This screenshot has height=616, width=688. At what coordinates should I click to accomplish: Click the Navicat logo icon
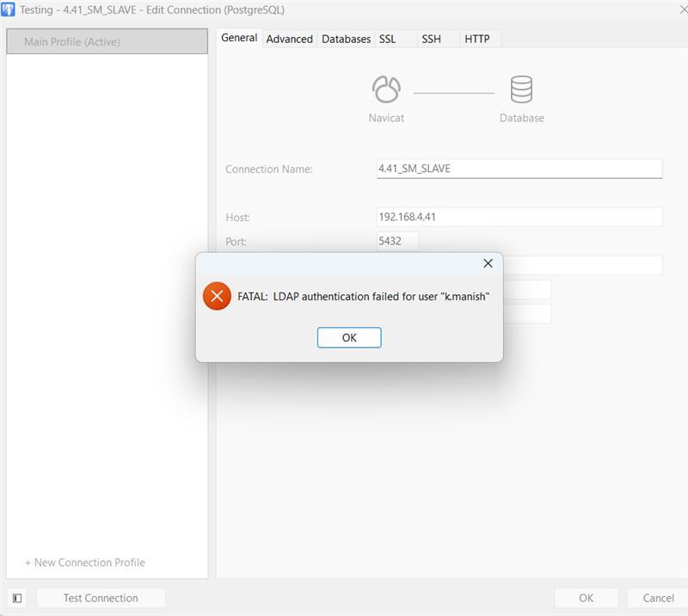click(x=386, y=89)
